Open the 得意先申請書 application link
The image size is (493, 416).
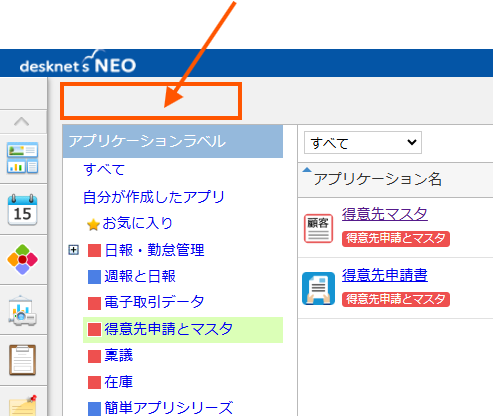coord(385,275)
